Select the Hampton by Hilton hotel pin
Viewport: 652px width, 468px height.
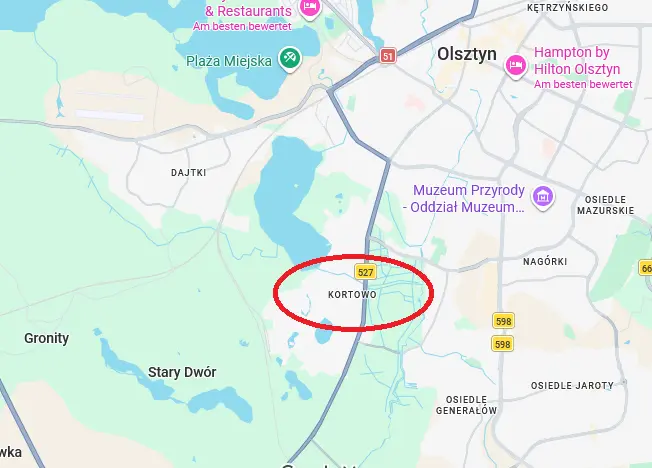coord(516,66)
